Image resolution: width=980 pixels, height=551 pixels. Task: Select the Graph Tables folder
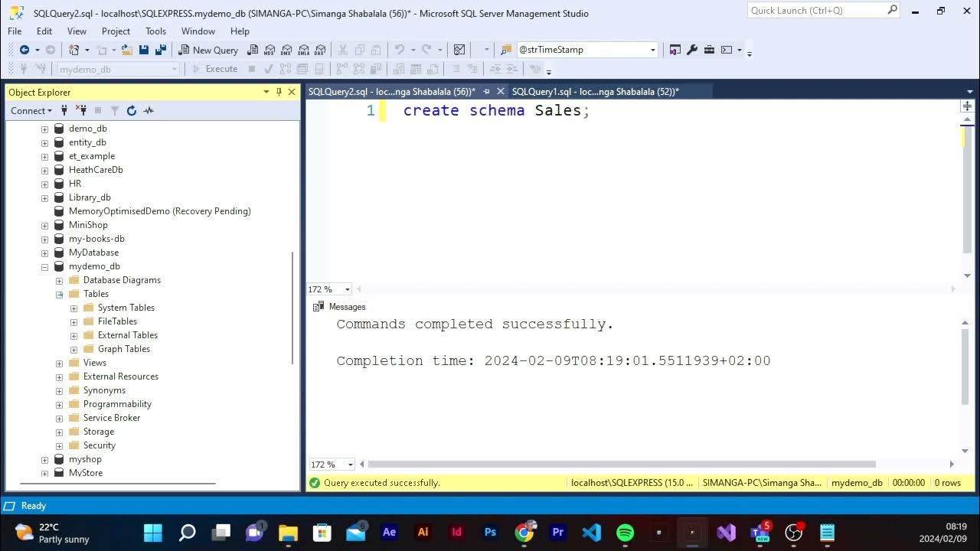(x=124, y=349)
